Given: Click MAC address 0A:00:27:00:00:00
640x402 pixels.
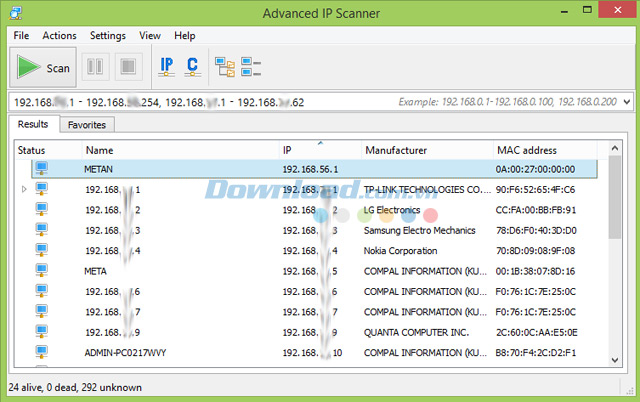Looking at the screenshot, I should pos(535,169).
